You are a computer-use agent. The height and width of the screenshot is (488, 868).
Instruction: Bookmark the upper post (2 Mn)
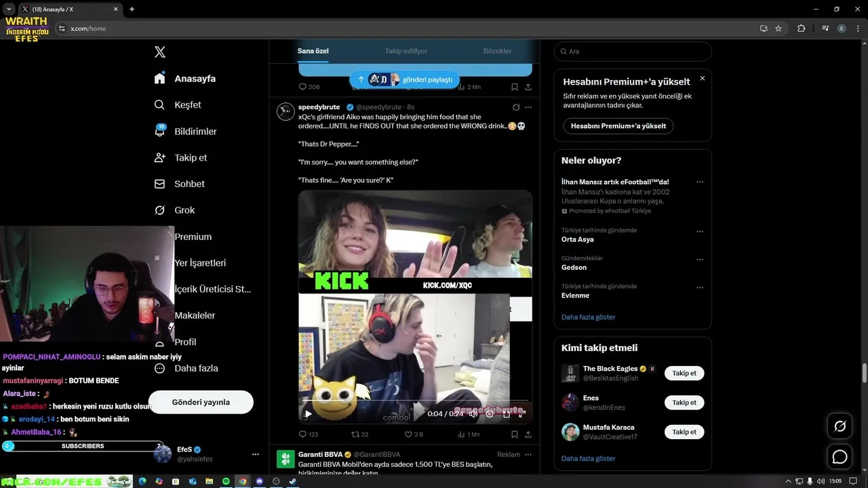pos(515,87)
